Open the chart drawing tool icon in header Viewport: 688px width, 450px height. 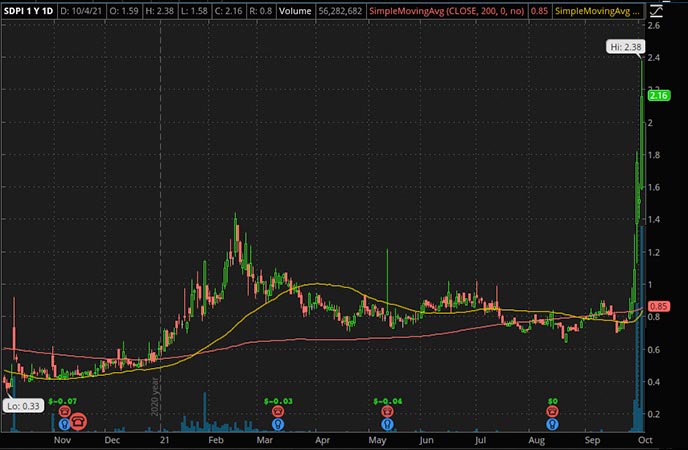click(x=656, y=11)
